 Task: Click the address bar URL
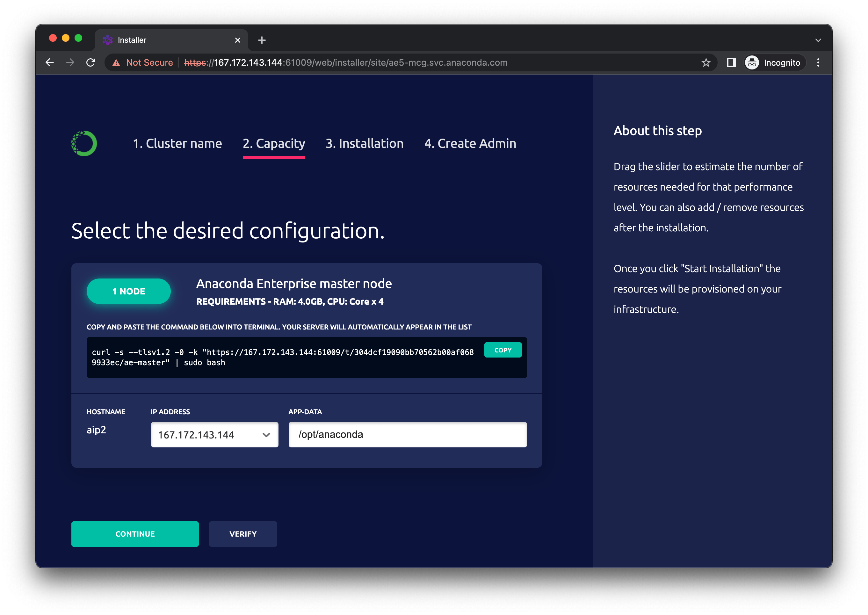point(345,63)
